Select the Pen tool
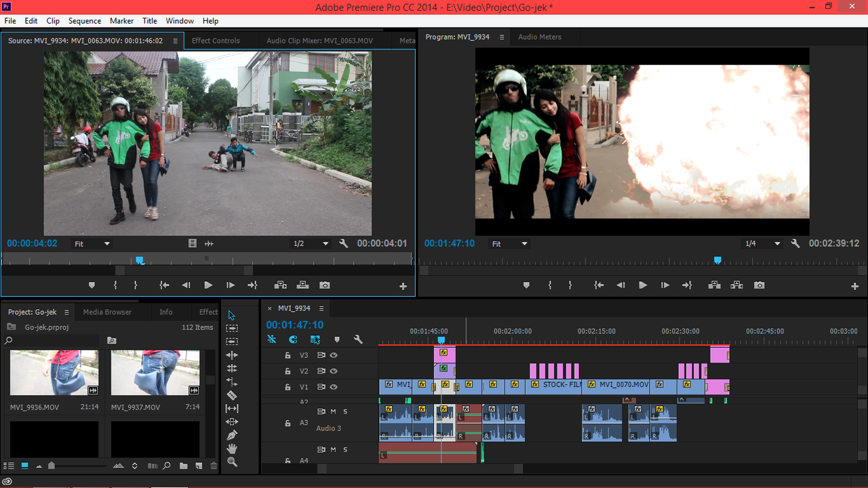This screenshot has width=868, height=488. [x=232, y=435]
